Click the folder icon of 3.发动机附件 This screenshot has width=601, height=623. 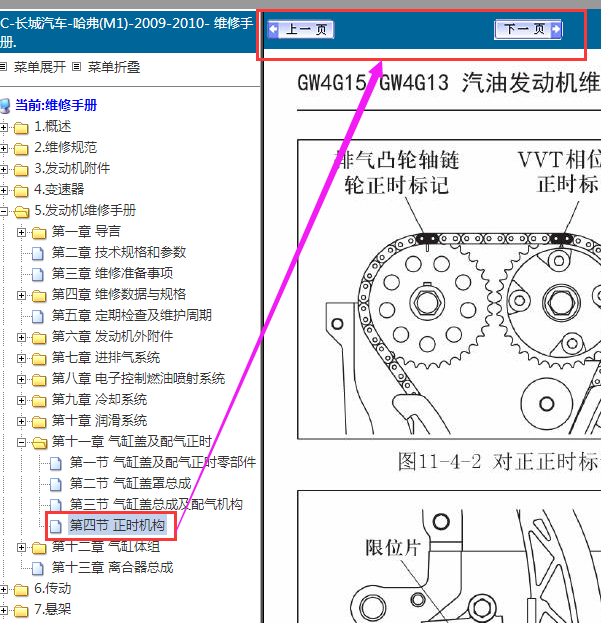click(x=21, y=170)
